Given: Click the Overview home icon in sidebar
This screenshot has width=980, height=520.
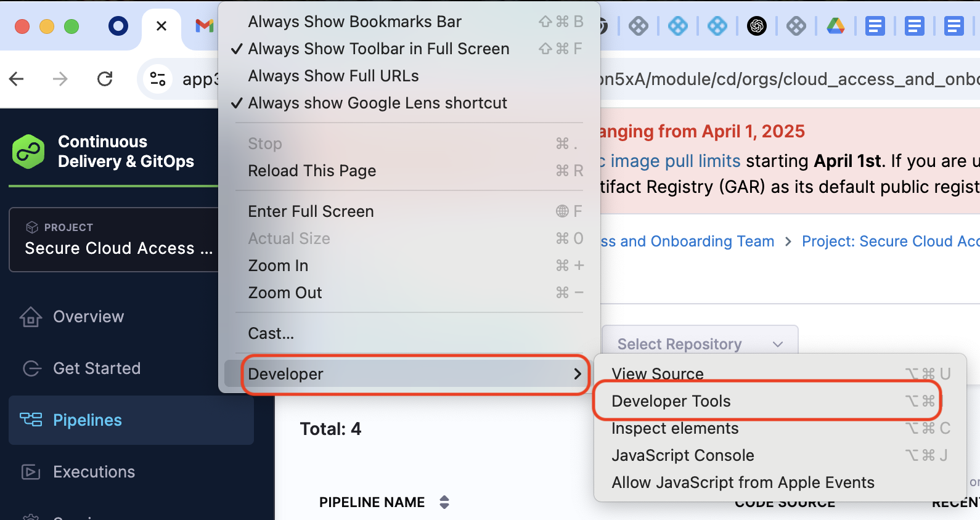Looking at the screenshot, I should coord(31,317).
